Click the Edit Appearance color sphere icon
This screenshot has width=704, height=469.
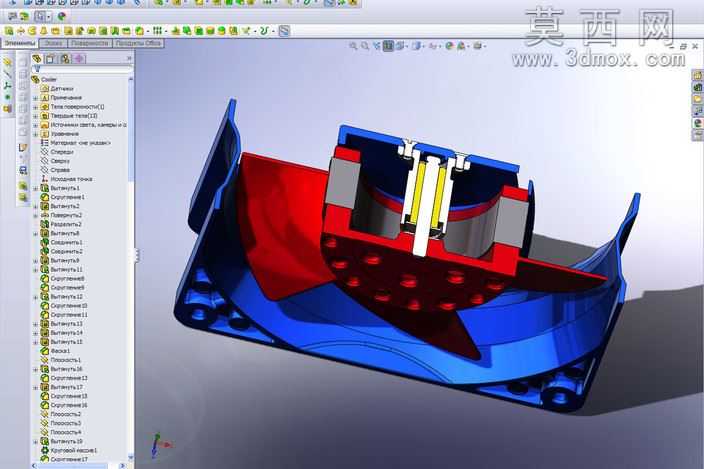pyautogui.click(x=449, y=46)
